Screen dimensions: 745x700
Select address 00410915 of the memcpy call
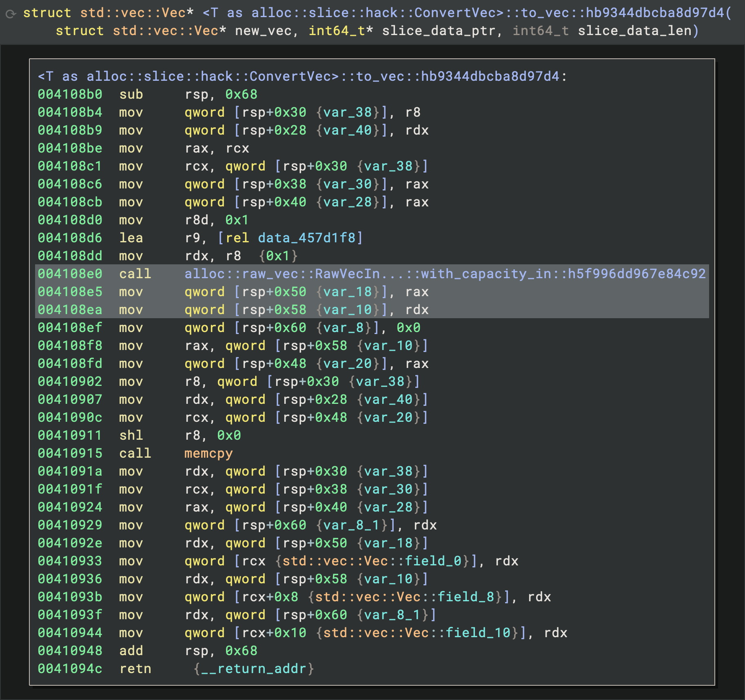tap(70, 453)
